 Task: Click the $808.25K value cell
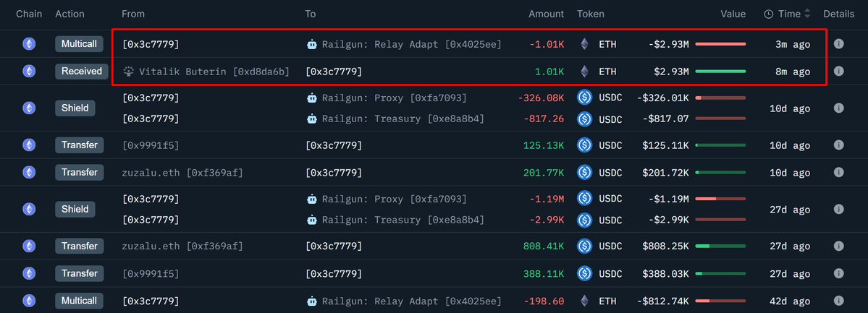tap(666, 246)
